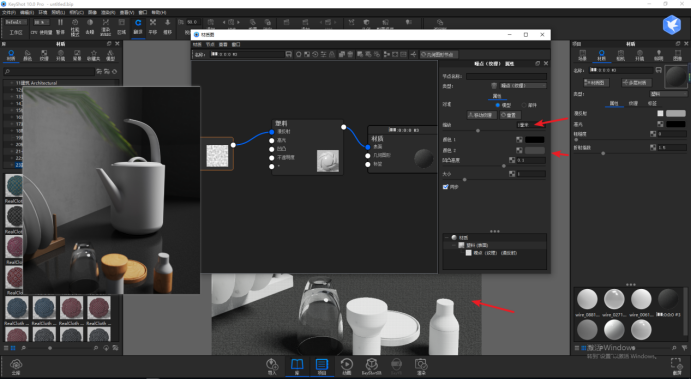The width and height of the screenshot is (692, 380).
Task: Click texture icon beside Project roughness
Action: pos(653,134)
